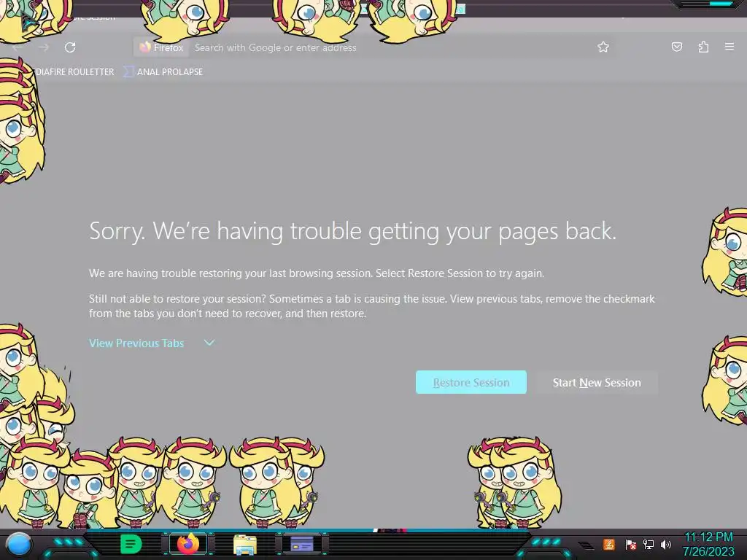Open File Explorer from the taskbar
The height and width of the screenshot is (560, 747).
(x=245, y=545)
